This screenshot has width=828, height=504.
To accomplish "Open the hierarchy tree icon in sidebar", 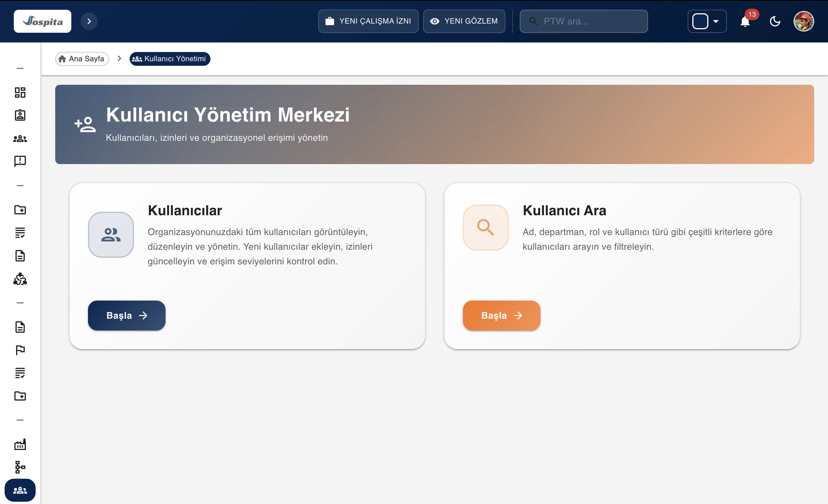I will pyautogui.click(x=20, y=467).
